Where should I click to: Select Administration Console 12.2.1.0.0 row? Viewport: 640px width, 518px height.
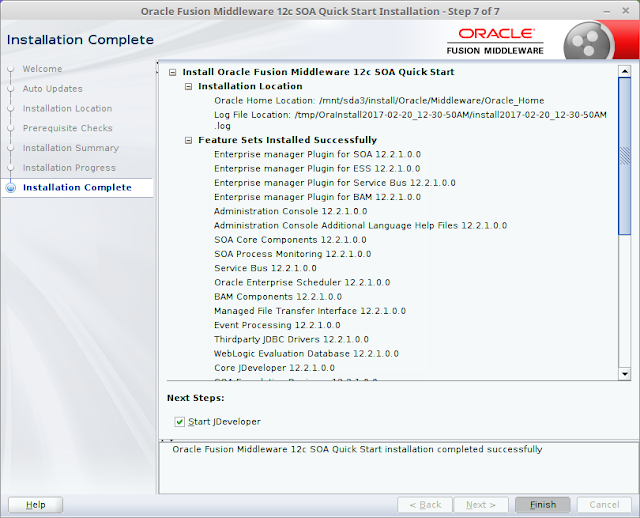pos(290,211)
